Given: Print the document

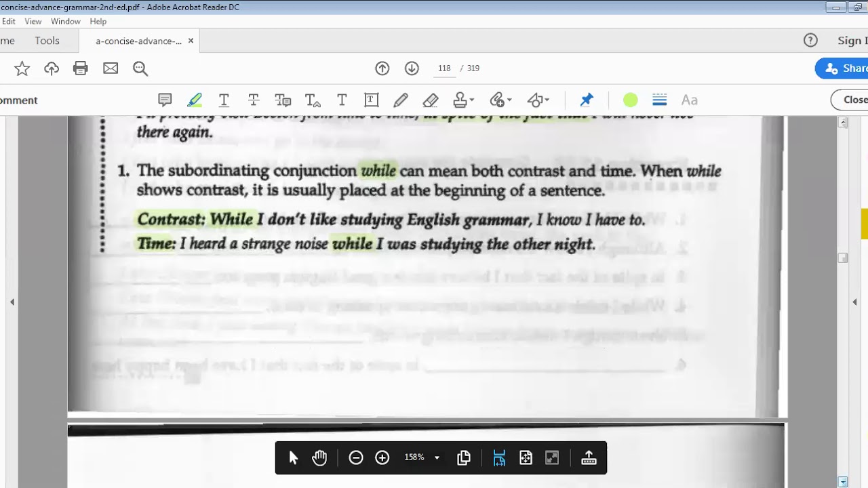Looking at the screenshot, I should [81, 68].
